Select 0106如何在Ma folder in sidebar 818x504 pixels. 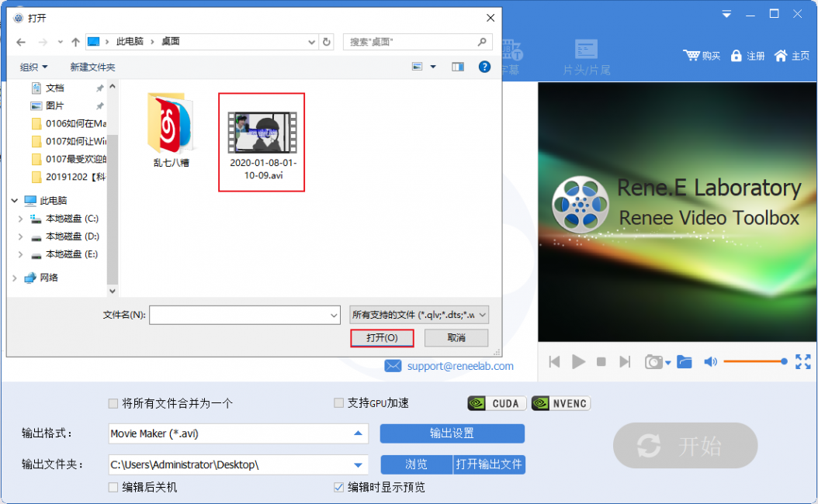pyautogui.click(x=68, y=123)
